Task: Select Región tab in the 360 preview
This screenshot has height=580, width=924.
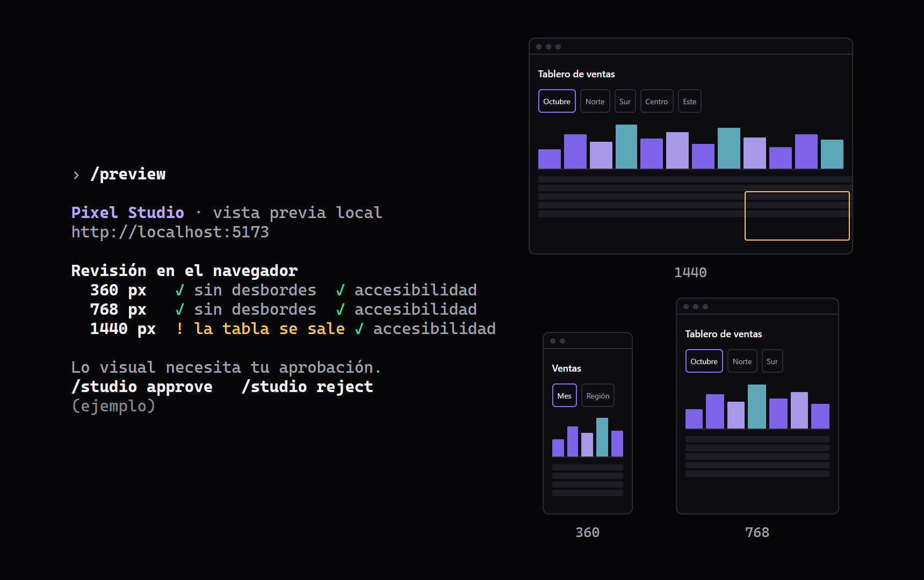Action: pyautogui.click(x=597, y=395)
